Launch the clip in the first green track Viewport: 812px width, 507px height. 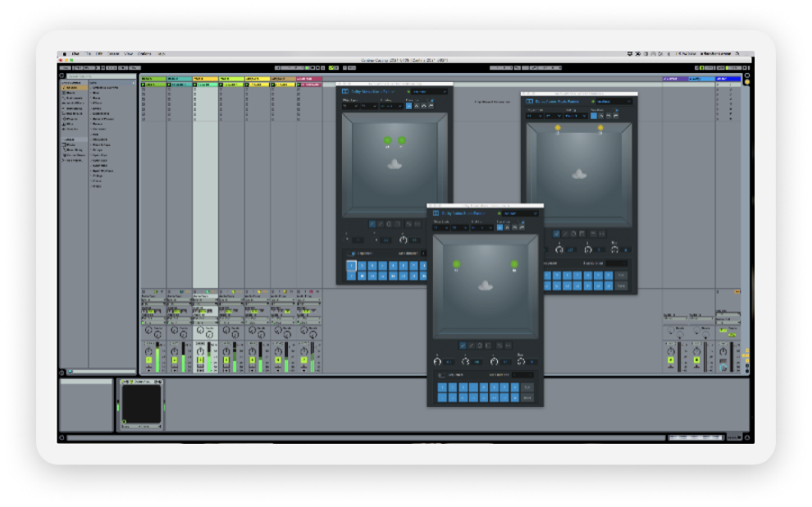(x=144, y=84)
